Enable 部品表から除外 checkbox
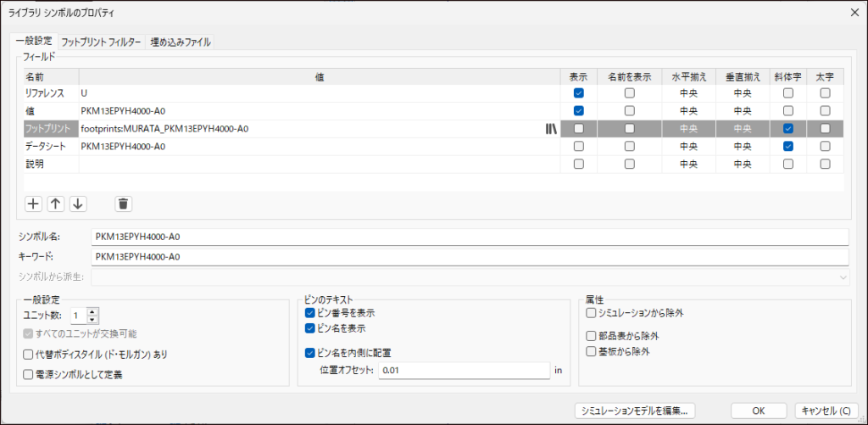Viewport: 868px width, 425px height. point(592,336)
